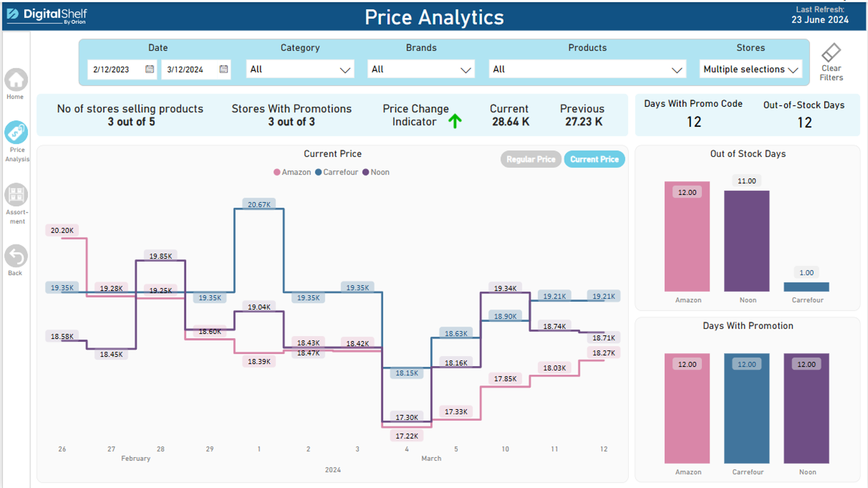Toggle Carrefour series in the chart legend
The height and width of the screenshot is (488, 868).
click(x=337, y=172)
